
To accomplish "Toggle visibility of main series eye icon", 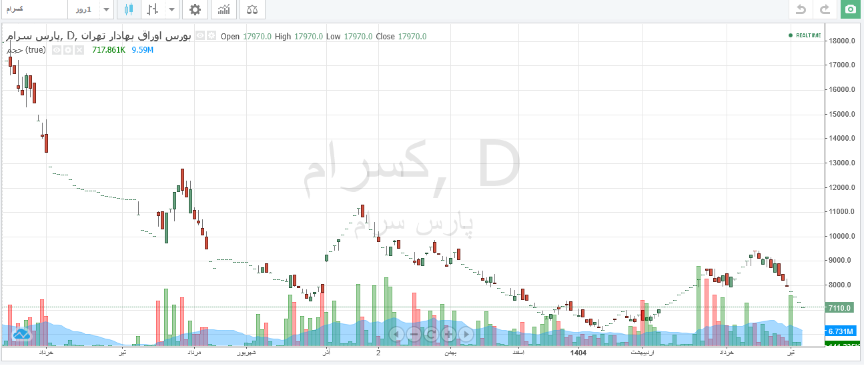I will 200,36.
